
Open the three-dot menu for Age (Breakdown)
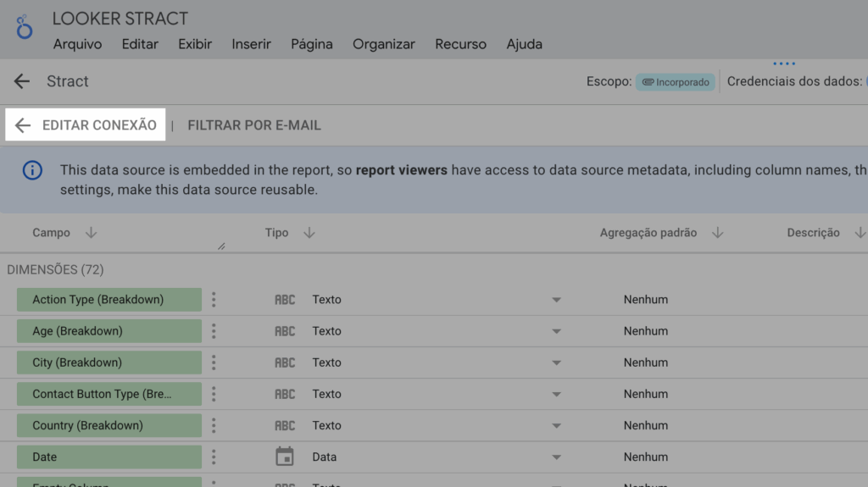tap(214, 331)
